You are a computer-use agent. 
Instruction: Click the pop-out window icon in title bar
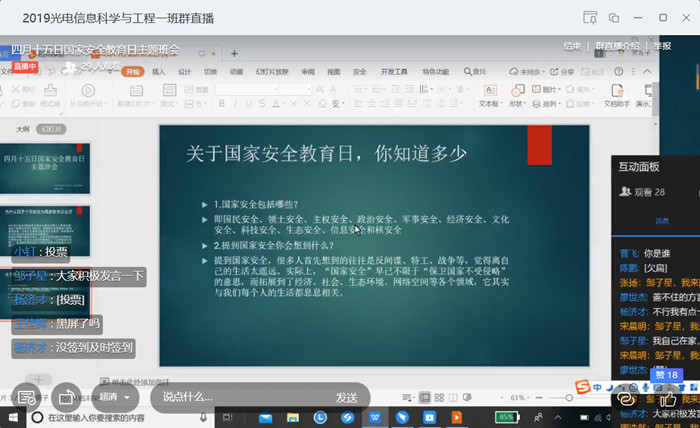point(614,18)
